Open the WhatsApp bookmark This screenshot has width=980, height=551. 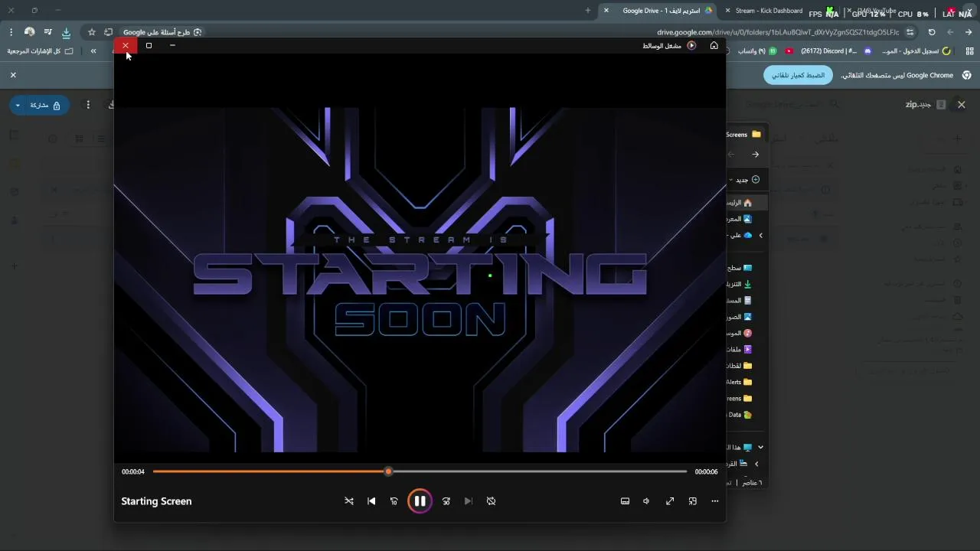tap(756, 51)
